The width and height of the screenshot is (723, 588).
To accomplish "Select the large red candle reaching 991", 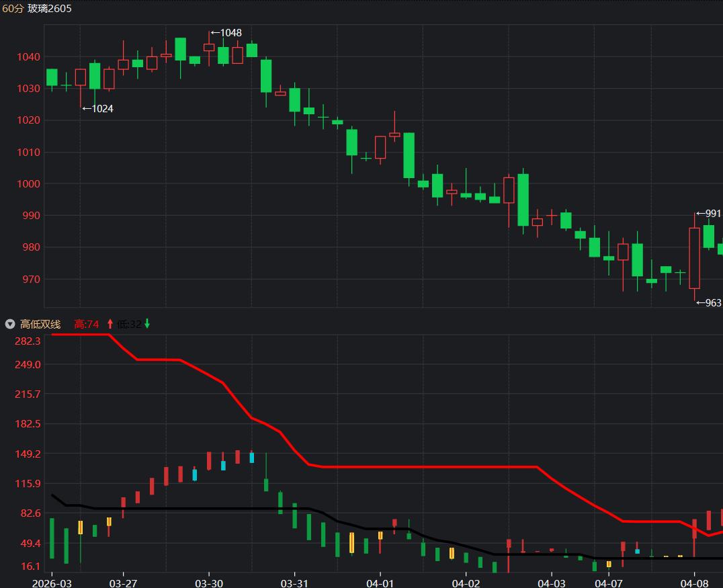I will point(694,258).
